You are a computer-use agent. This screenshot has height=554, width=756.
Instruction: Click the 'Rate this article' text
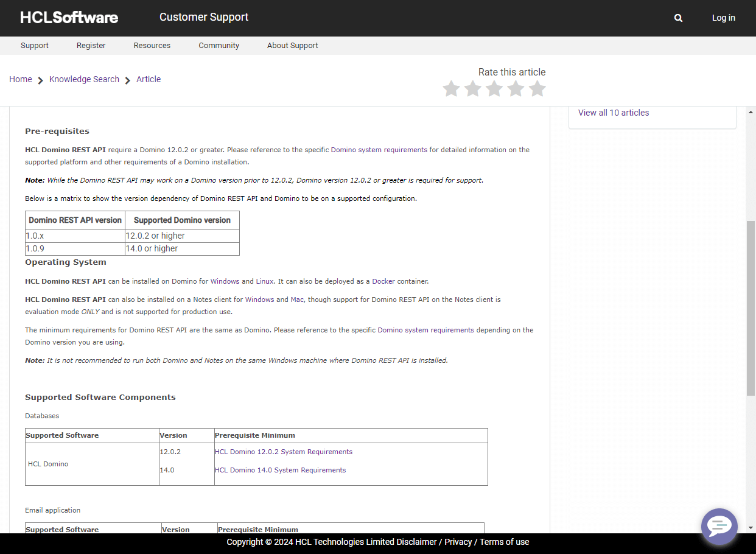[512, 72]
